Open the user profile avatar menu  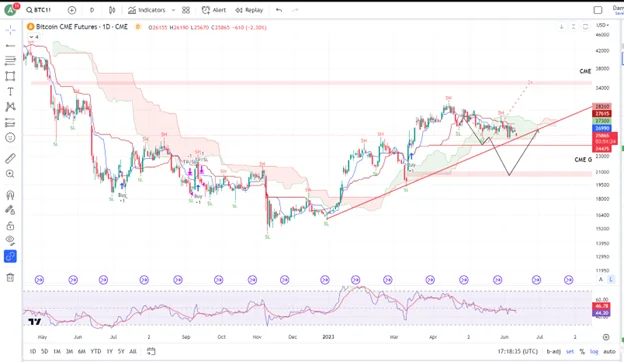click(x=10, y=10)
